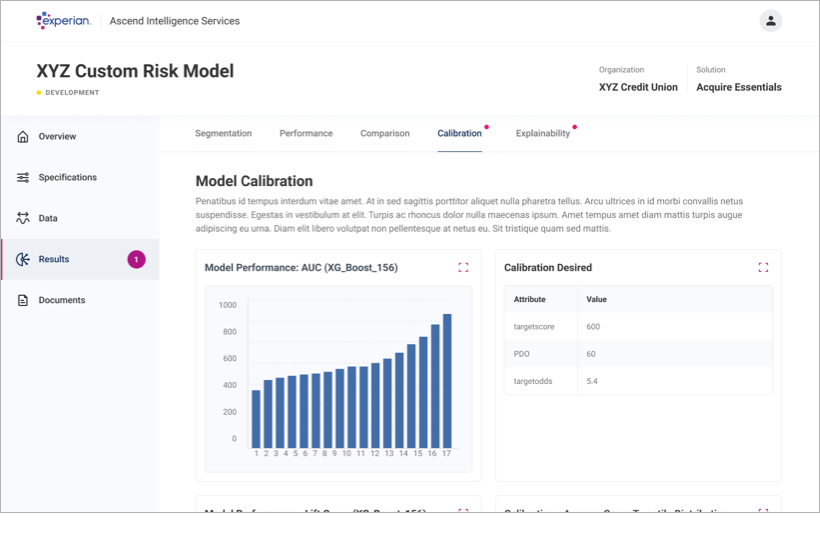Viewport: 820px width, 552px height.
Task: Click the Specifications sliders icon
Action: click(23, 178)
